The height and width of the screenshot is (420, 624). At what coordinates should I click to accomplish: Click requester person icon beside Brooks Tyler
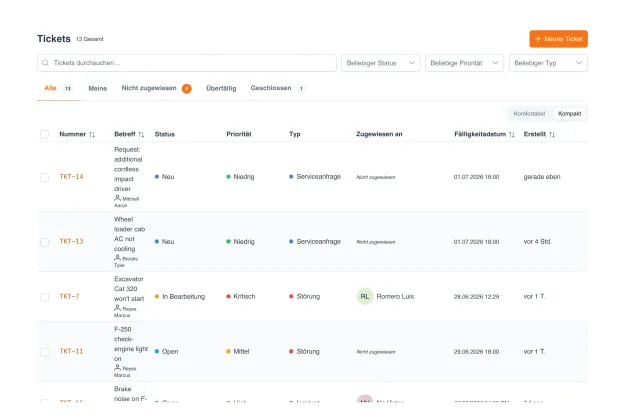point(117,258)
